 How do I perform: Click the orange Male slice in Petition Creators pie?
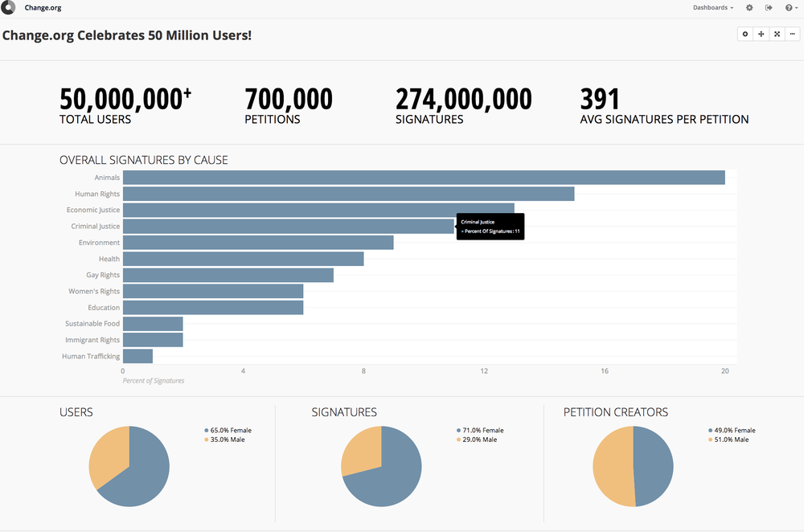tap(613, 466)
